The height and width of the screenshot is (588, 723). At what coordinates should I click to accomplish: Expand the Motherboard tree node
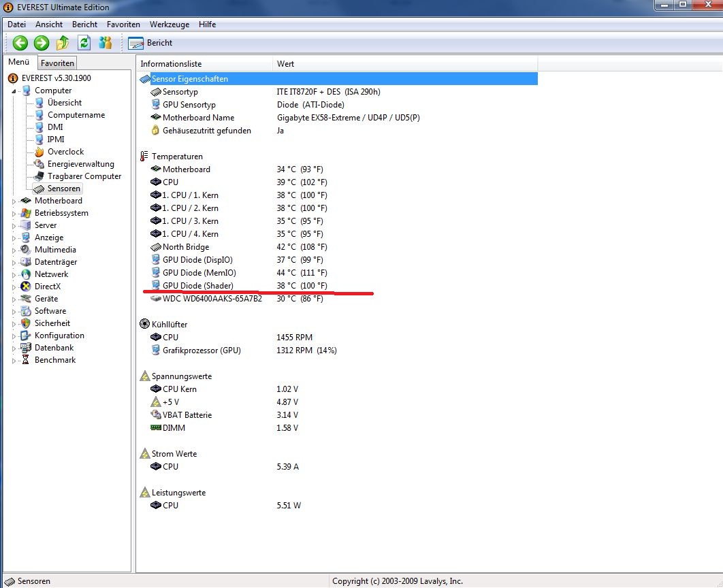coord(14,201)
